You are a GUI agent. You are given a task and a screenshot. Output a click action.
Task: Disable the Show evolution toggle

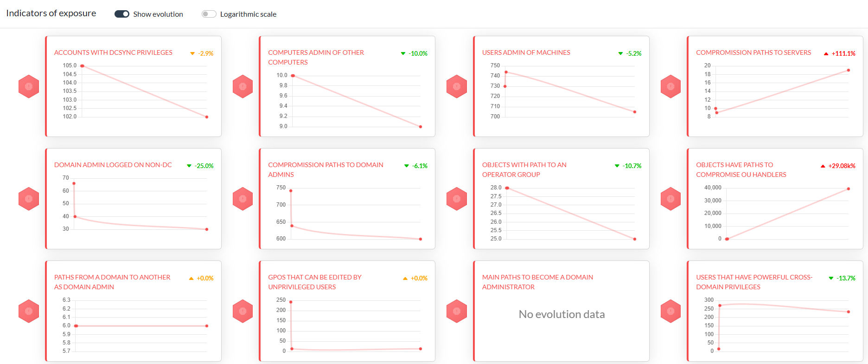[122, 14]
